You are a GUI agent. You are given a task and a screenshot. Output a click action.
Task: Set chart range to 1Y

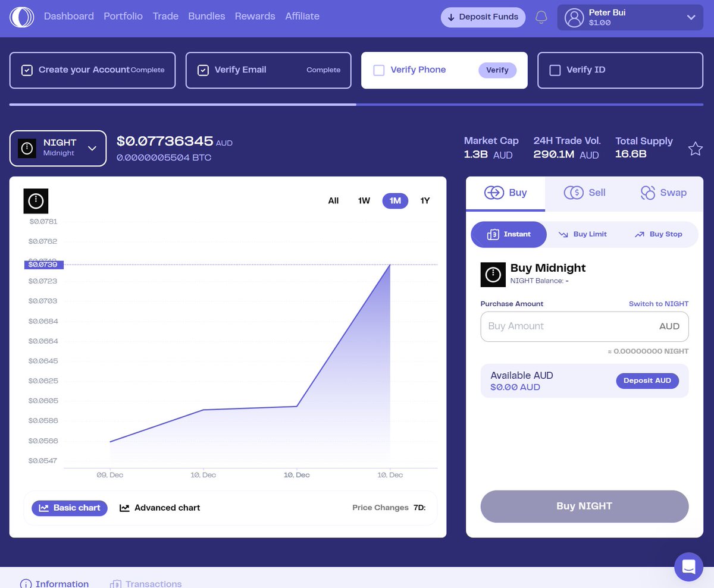tap(425, 201)
